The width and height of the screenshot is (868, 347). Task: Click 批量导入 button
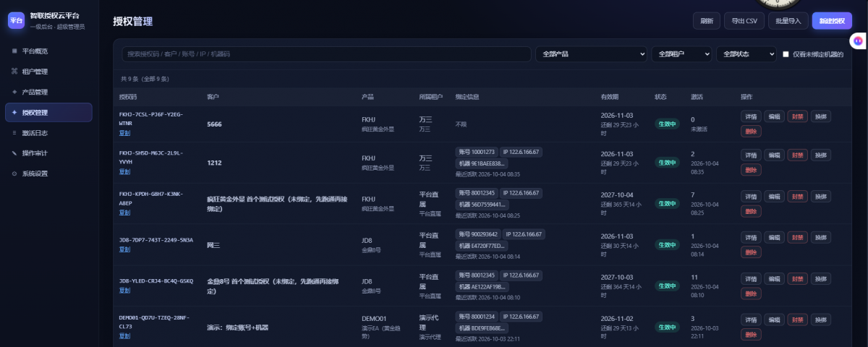coord(788,21)
